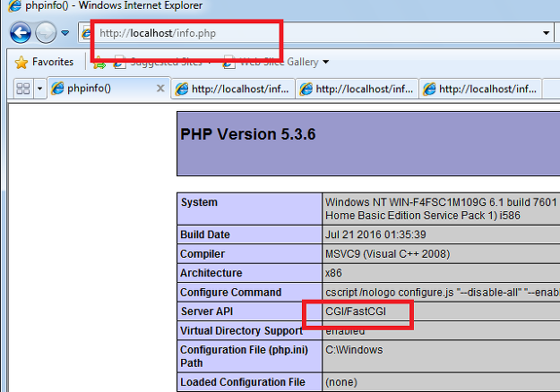Click the Build Date value Jul 21 2016
This screenshot has width=560, height=392.
click(x=375, y=234)
